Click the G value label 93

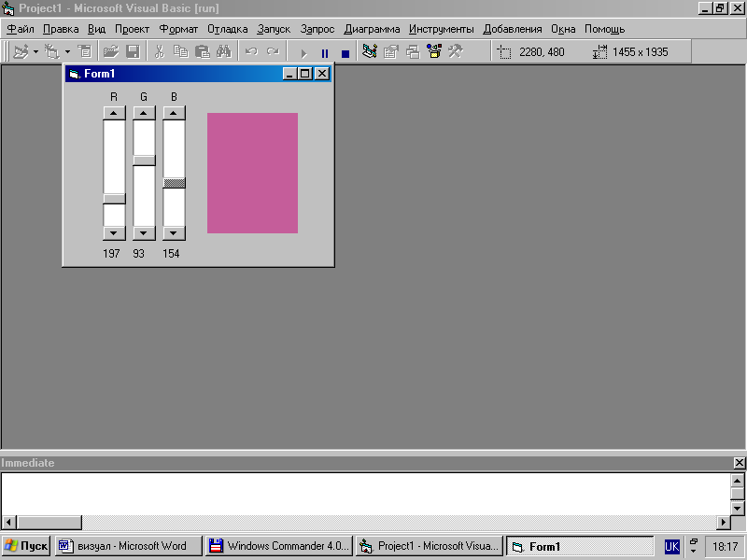[138, 253]
